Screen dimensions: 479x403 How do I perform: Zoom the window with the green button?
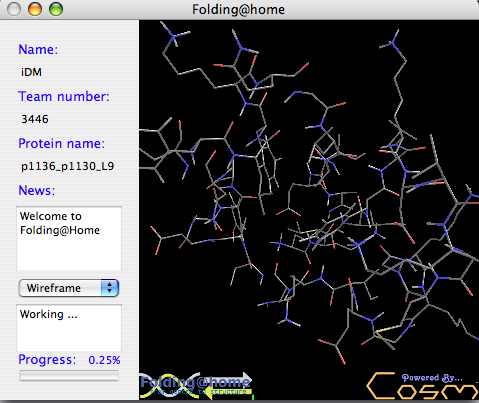pos(56,9)
